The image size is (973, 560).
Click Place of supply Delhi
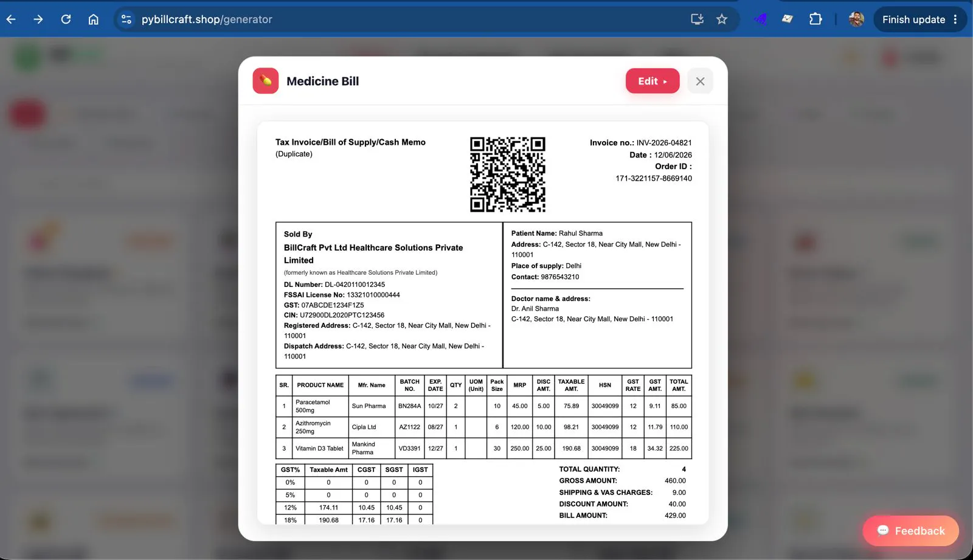tap(546, 266)
